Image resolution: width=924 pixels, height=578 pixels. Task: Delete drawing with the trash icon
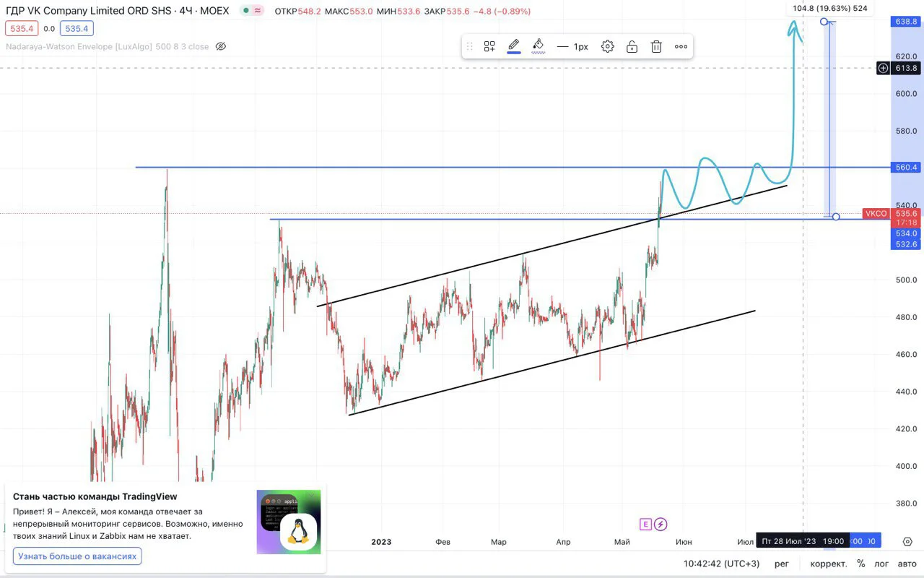[x=656, y=46]
